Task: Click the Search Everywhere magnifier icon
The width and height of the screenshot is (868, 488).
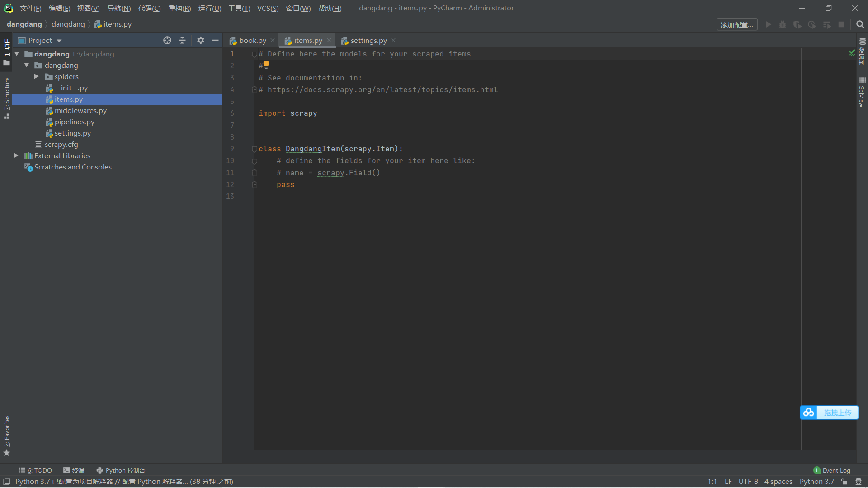Action: (860, 24)
